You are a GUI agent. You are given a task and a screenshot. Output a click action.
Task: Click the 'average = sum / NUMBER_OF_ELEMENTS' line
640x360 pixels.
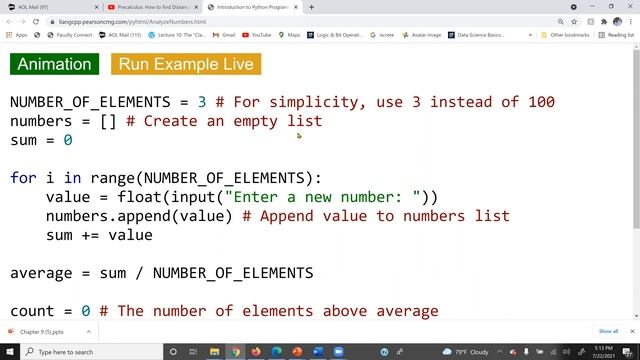point(162,273)
